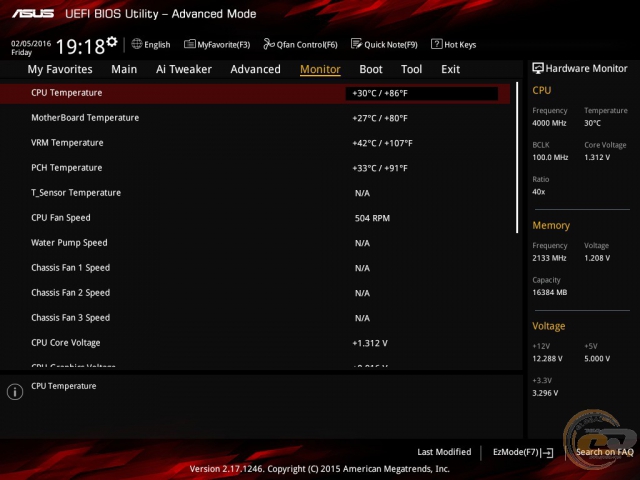Click the info icon beside CPU Temperature help
640x480 pixels.
[x=15, y=392]
